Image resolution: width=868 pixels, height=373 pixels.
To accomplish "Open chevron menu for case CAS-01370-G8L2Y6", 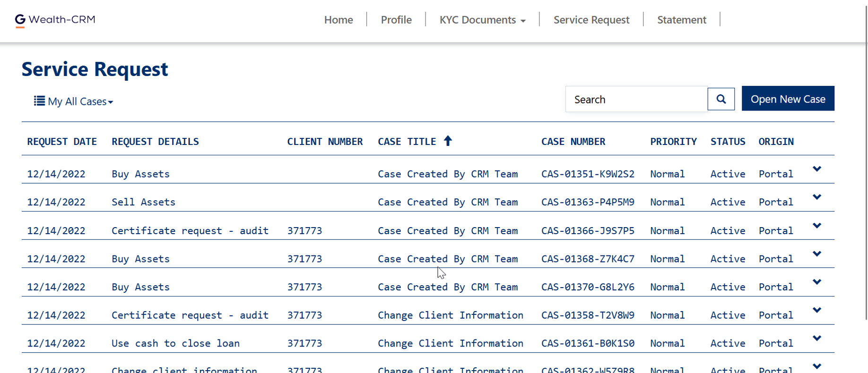I will coord(816,282).
